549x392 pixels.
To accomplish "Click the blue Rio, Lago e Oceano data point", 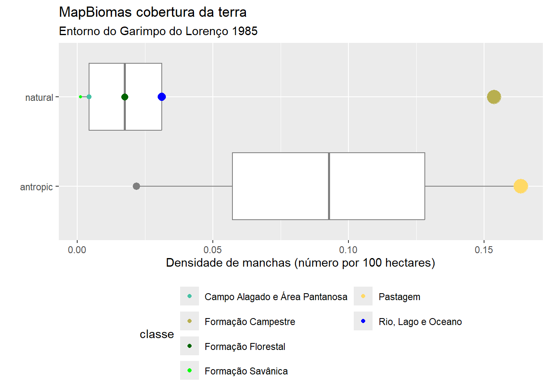I will (x=162, y=97).
